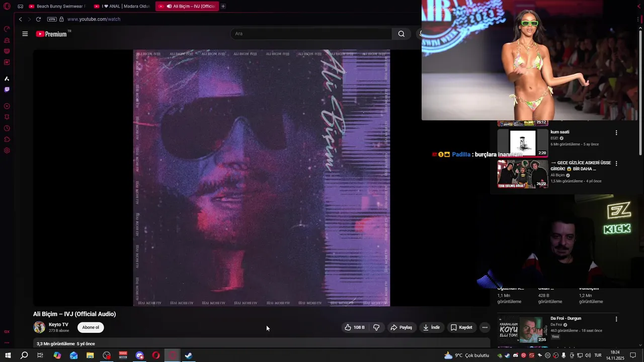Click the GX button at sidebar bottom
The width and height of the screenshot is (644, 362).
7,332
